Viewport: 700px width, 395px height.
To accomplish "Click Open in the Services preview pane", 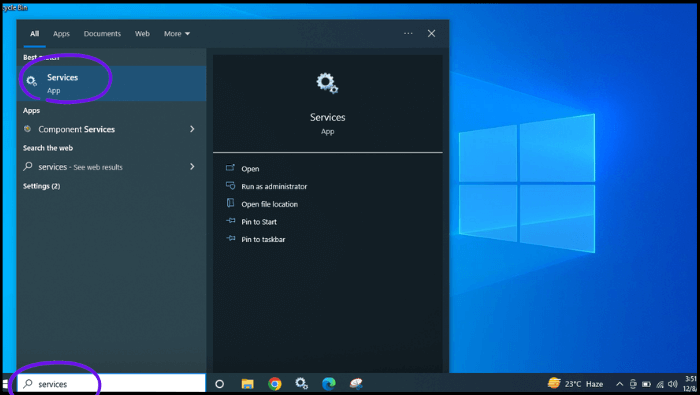I will (x=250, y=169).
